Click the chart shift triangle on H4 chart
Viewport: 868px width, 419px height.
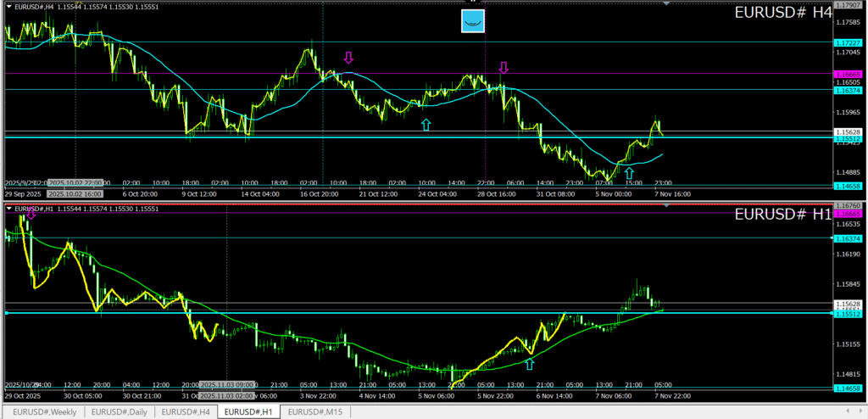click(666, 4)
